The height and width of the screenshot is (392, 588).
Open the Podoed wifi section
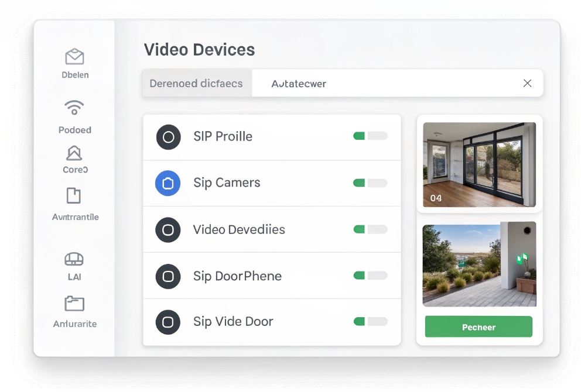click(74, 108)
